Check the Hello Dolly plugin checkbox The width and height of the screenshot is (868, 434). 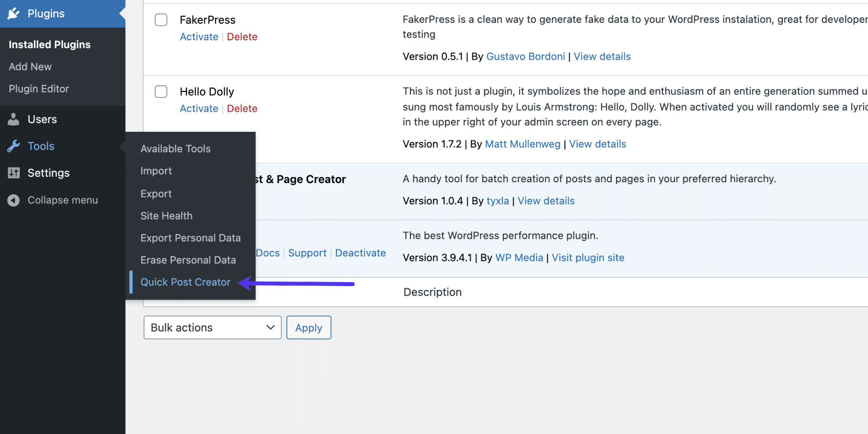[x=161, y=92]
